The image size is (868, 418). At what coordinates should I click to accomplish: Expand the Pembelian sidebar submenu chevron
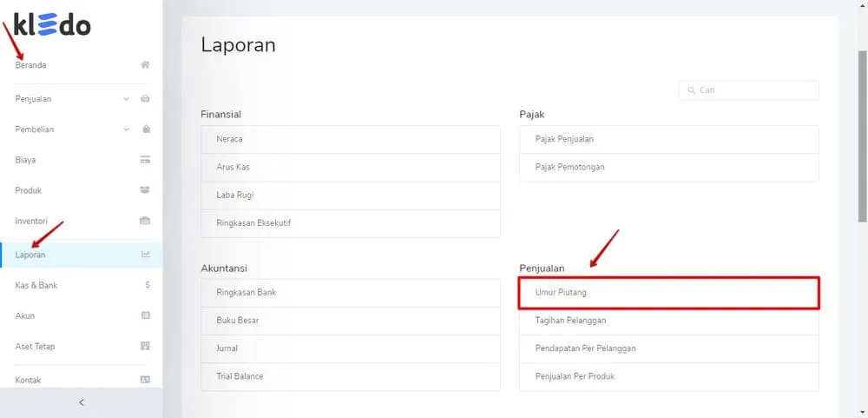(x=126, y=129)
